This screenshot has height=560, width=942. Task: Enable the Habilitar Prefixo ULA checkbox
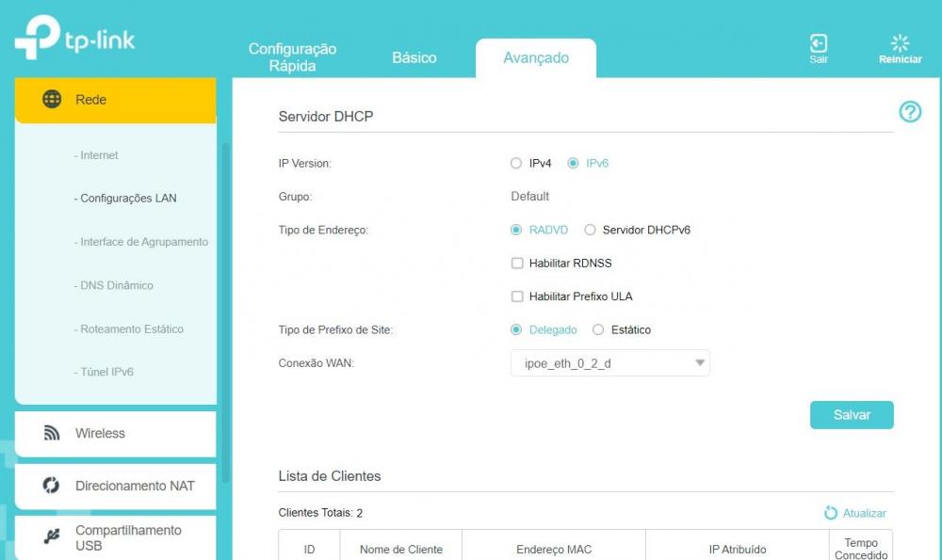[516, 296]
